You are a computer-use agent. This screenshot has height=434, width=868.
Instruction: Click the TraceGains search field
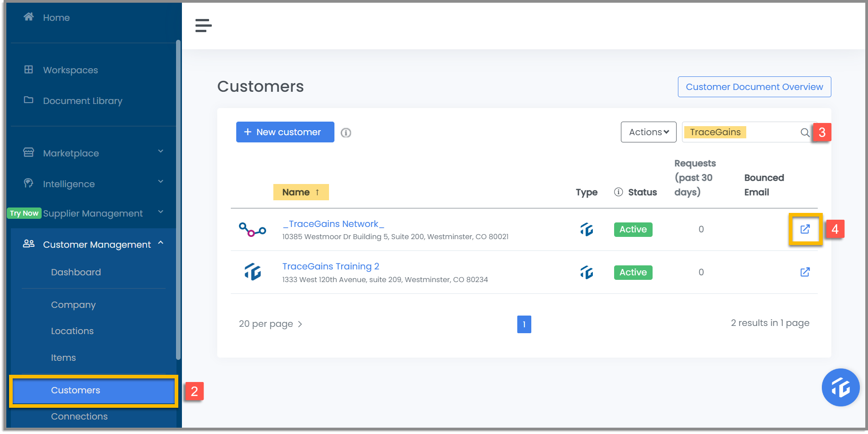tap(741, 132)
